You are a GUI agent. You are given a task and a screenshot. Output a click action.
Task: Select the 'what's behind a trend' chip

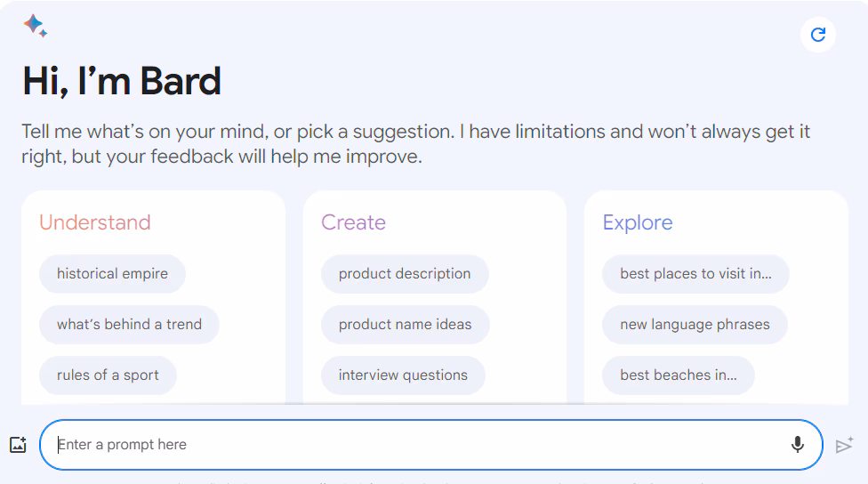[129, 325]
